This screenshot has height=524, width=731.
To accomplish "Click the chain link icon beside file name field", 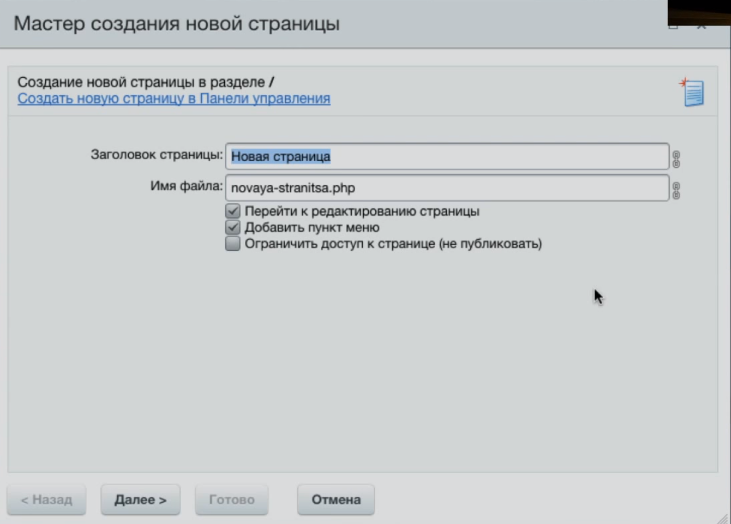I will pos(676,190).
